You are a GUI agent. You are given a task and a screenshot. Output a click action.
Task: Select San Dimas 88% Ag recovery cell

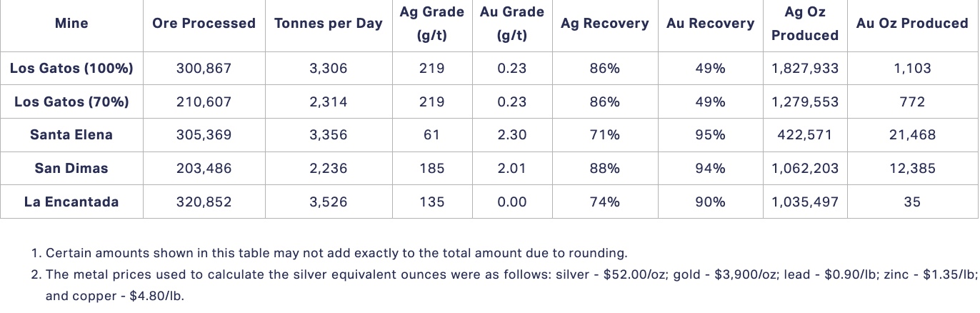604,169
